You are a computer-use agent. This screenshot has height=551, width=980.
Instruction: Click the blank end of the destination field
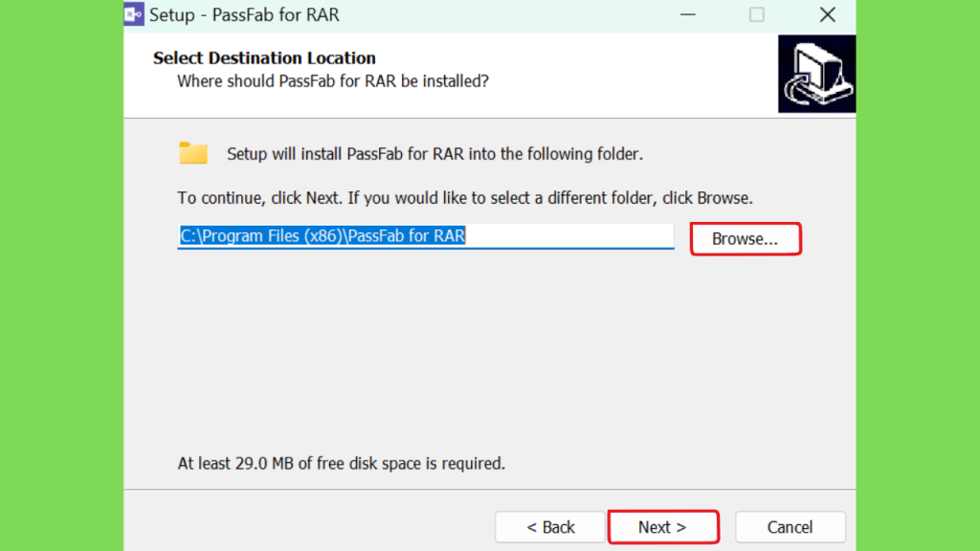(568, 235)
